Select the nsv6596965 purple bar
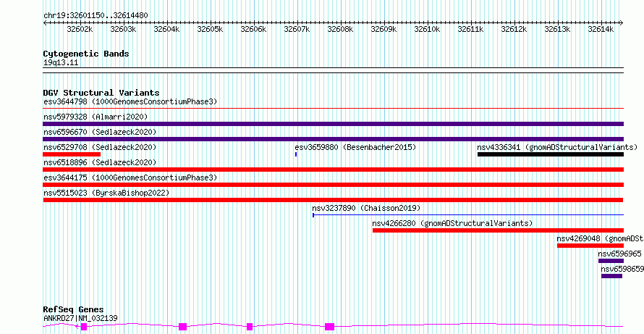This screenshot has width=644, height=334. click(611, 261)
